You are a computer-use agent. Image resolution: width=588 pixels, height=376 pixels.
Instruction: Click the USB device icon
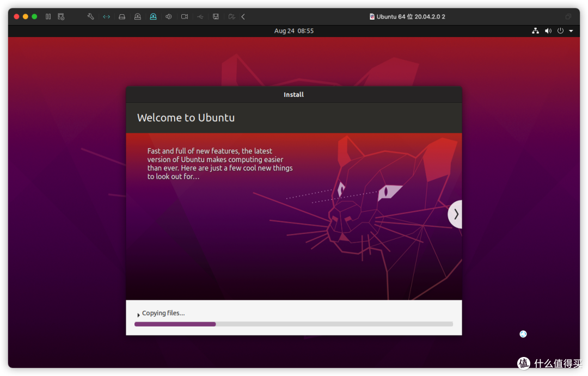[x=200, y=16]
